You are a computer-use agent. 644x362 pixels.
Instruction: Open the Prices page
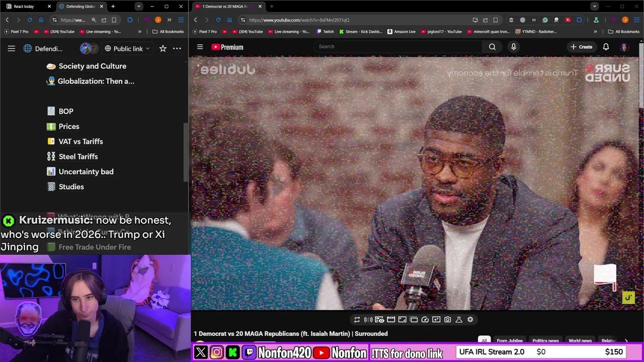[x=63, y=126]
